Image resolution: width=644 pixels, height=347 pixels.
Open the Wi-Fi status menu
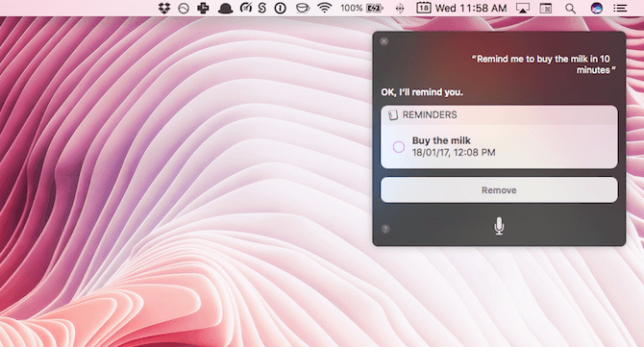325,8
